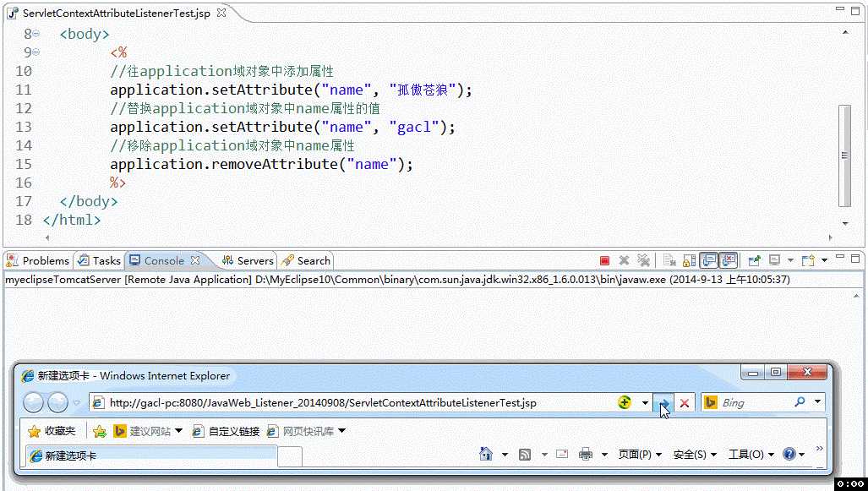Click Remove All Terminated Launches double-X icon
This screenshot has width=868, height=491.
point(642,260)
